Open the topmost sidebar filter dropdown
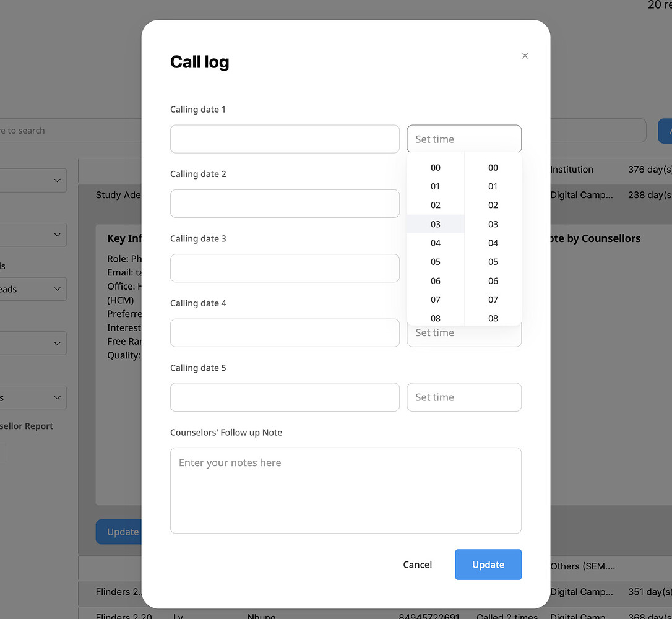 [33, 180]
